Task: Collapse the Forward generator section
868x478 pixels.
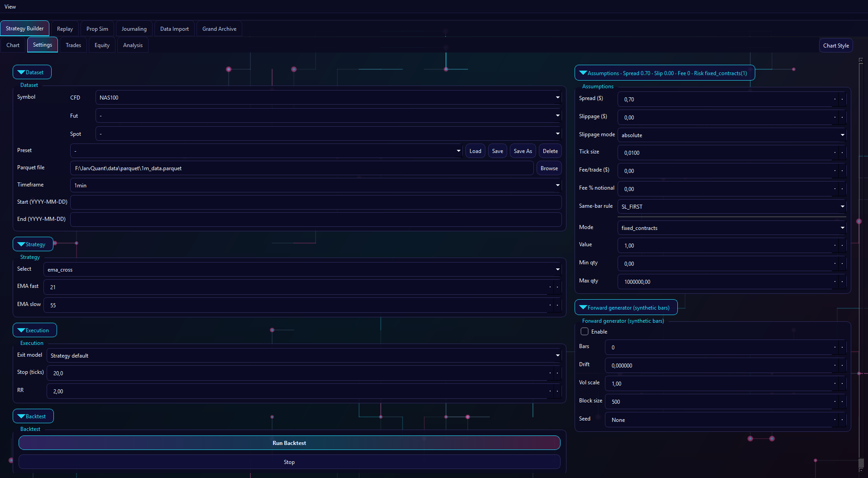Action: tap(626, 308)
